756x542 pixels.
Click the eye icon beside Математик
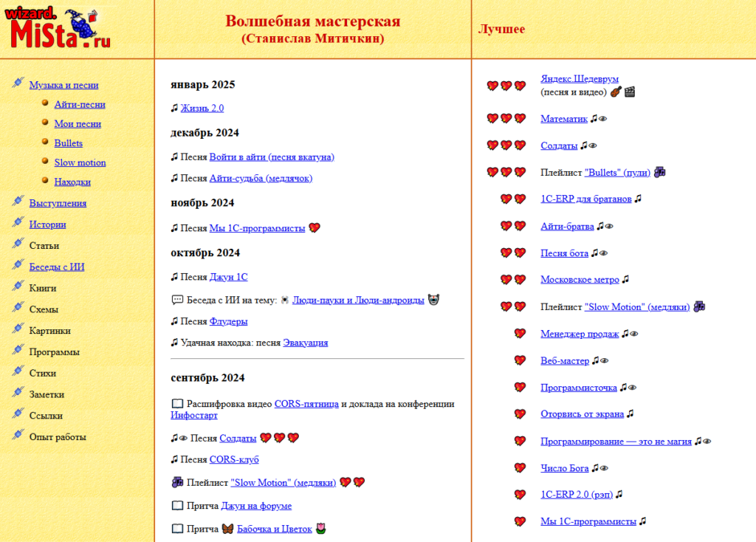click(x=602, y=119)
